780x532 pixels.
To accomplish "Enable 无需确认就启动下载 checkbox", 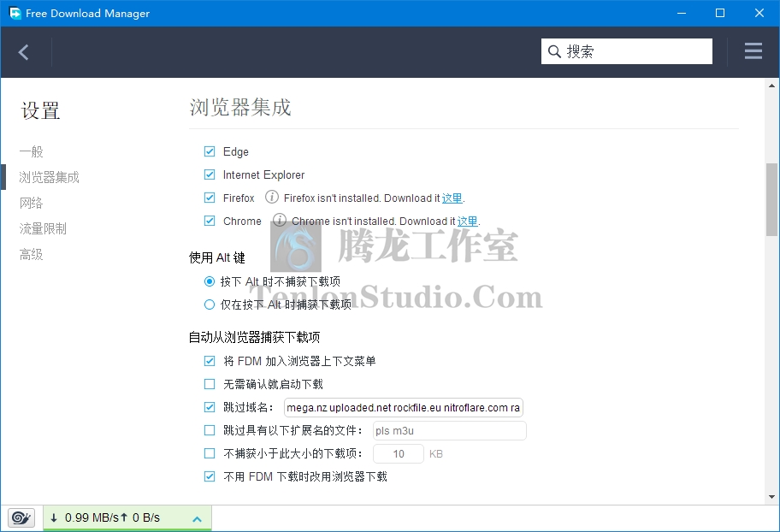I will pyautogui.click(x=210, y=384).
